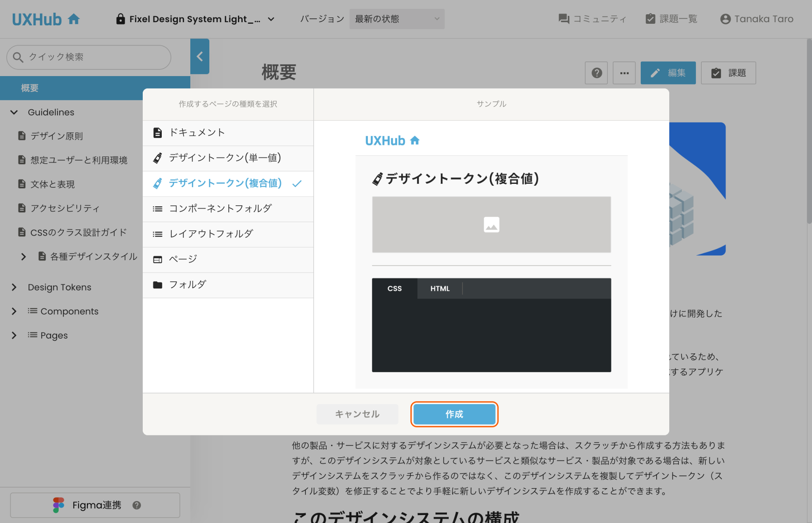Select the CSS tab

point(395,288)
